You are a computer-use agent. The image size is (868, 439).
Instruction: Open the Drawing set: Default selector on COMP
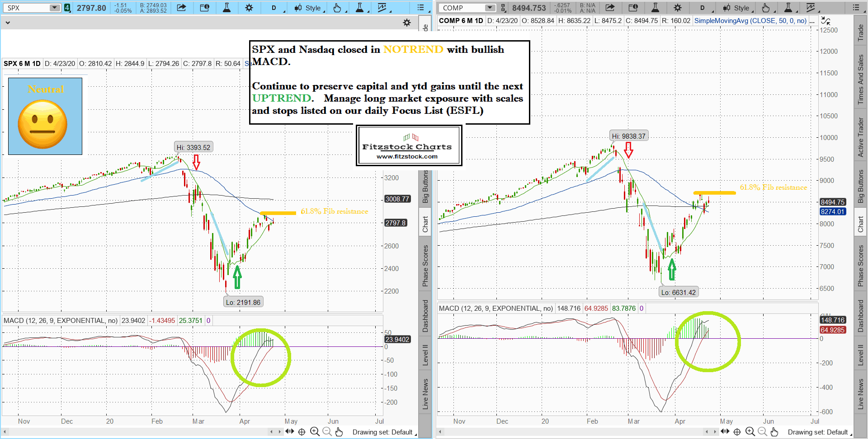tap(819, 432)
